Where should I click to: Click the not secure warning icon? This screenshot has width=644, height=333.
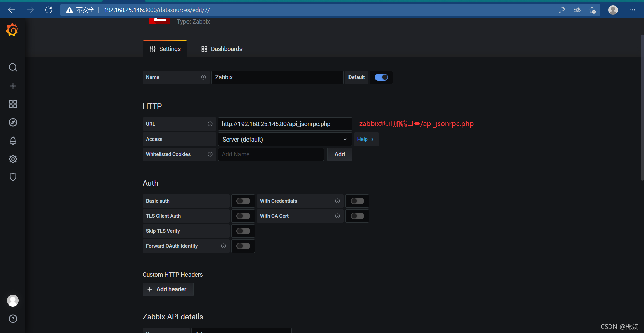point(69,10)
